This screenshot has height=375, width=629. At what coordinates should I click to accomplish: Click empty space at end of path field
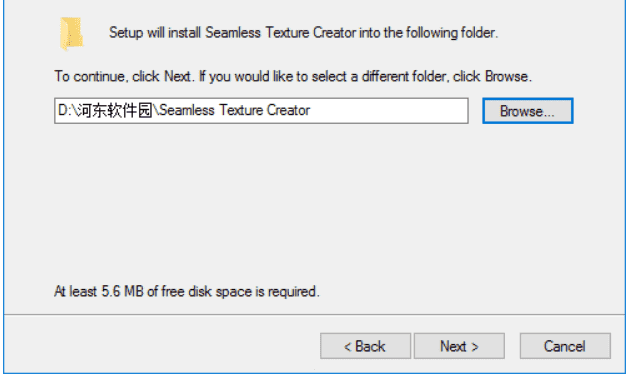pyautogui.click(x=387, y=111)
